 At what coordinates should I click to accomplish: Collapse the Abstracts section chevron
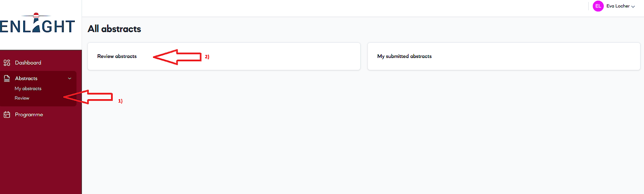(69, 78)
